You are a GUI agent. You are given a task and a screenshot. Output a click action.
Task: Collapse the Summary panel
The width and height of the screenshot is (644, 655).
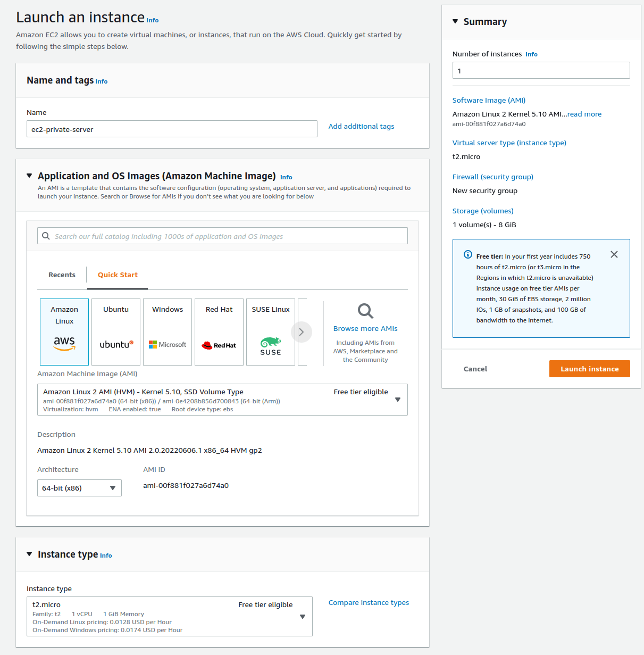point(455,22)
